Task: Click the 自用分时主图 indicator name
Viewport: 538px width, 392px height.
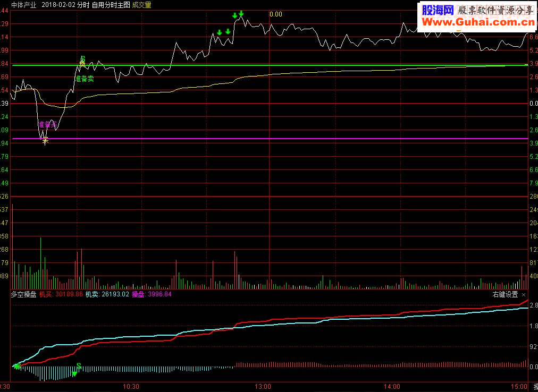Action: pos(111,5)
